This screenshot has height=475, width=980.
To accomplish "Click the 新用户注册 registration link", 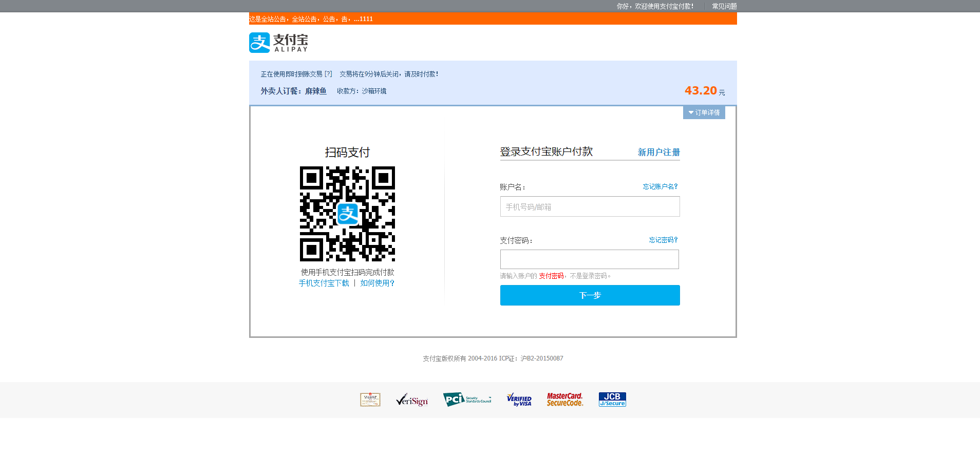I will coord(659,152).
